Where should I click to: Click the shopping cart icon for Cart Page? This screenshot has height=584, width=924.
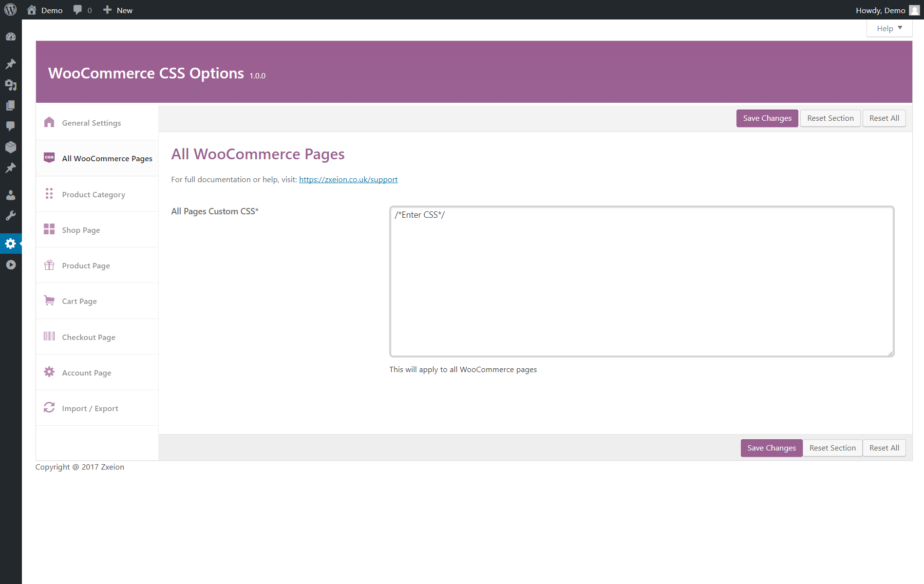point(49,301)
